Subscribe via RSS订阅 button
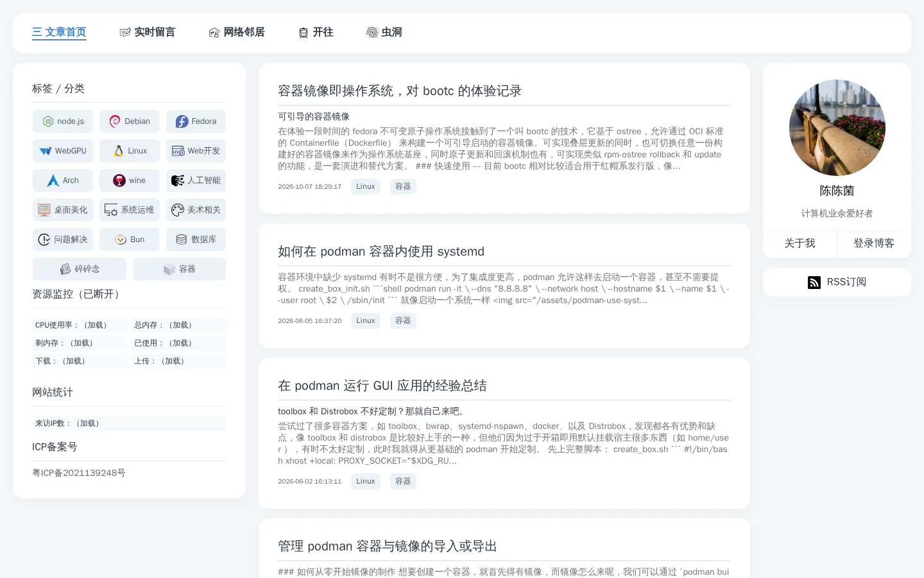Viewport: 924px width, 578px height. pyautogui.click(x=837, y=282)
